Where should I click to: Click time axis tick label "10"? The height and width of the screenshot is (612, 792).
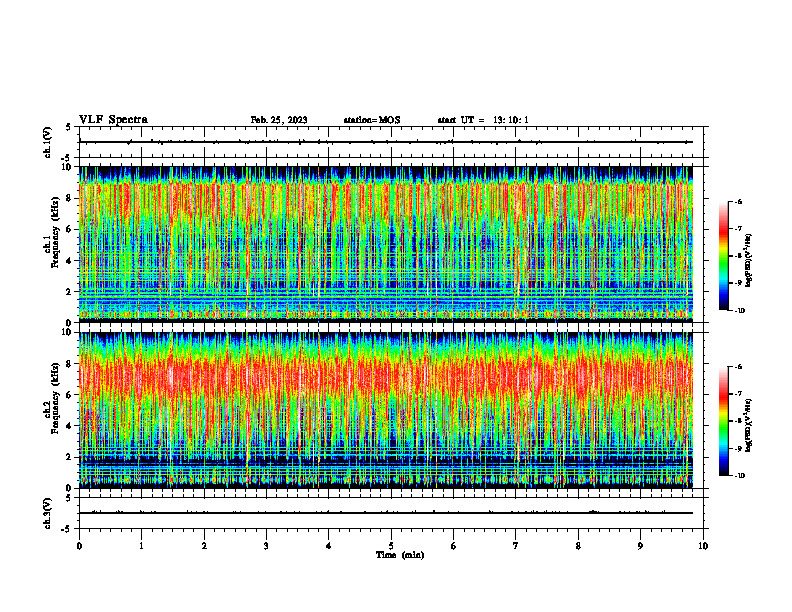point(703,546)
